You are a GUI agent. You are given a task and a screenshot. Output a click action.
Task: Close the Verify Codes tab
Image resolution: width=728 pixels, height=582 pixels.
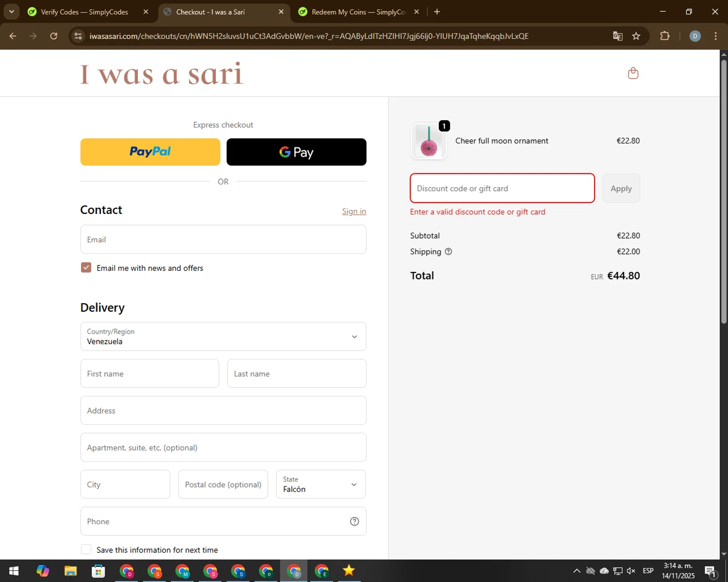[x=146, y=12]
